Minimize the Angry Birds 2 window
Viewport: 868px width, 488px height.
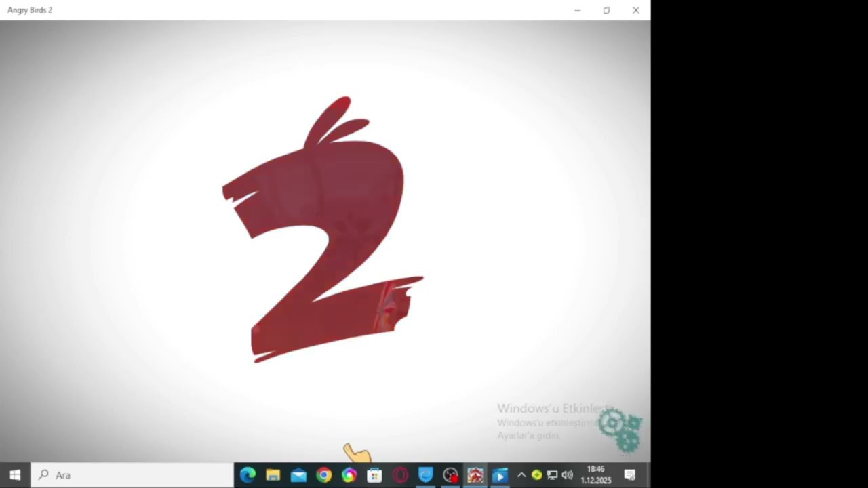pos(578,10)
